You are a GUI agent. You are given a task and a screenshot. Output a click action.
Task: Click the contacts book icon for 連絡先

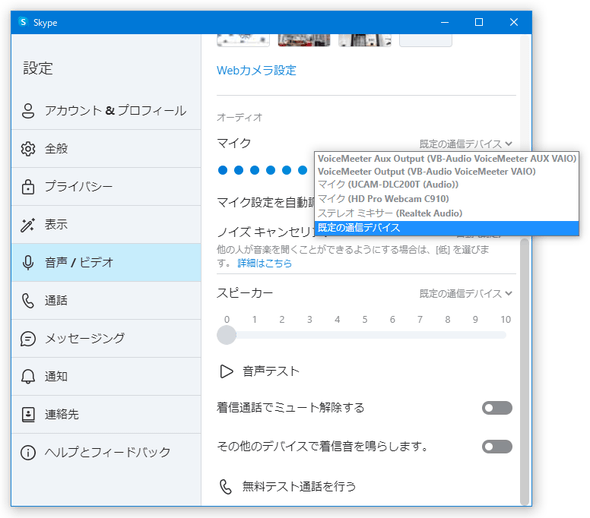[x=28, y=414]
